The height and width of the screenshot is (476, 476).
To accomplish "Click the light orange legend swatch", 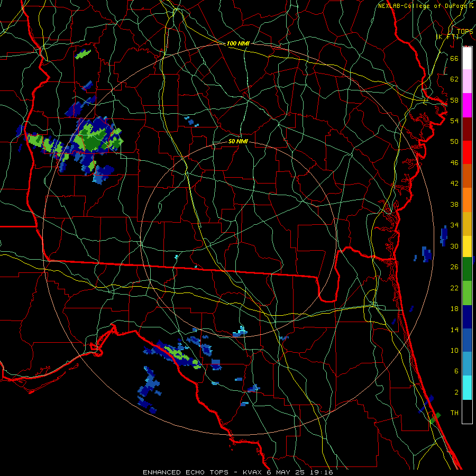I will coord(467,200).
